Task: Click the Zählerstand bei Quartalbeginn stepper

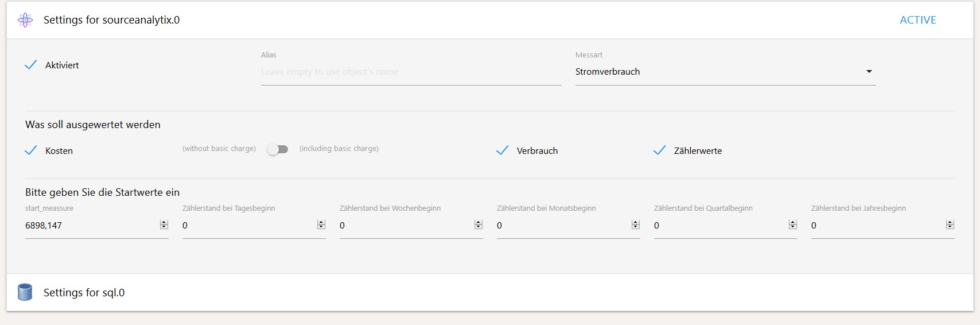Action: tap(793, 225)
